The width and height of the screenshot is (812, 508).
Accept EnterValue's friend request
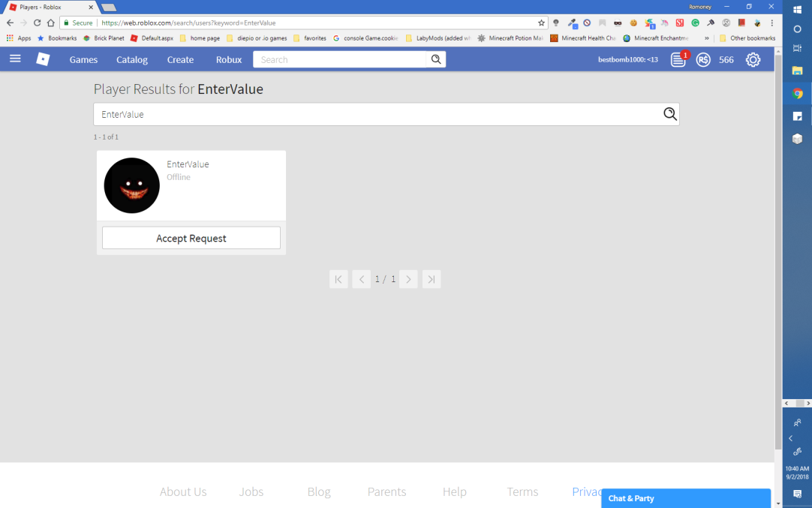[191, 238]
